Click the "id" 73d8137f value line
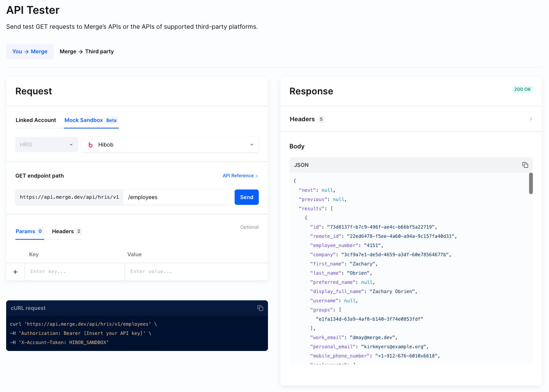549x392 pixels. (x=373, y=227)
